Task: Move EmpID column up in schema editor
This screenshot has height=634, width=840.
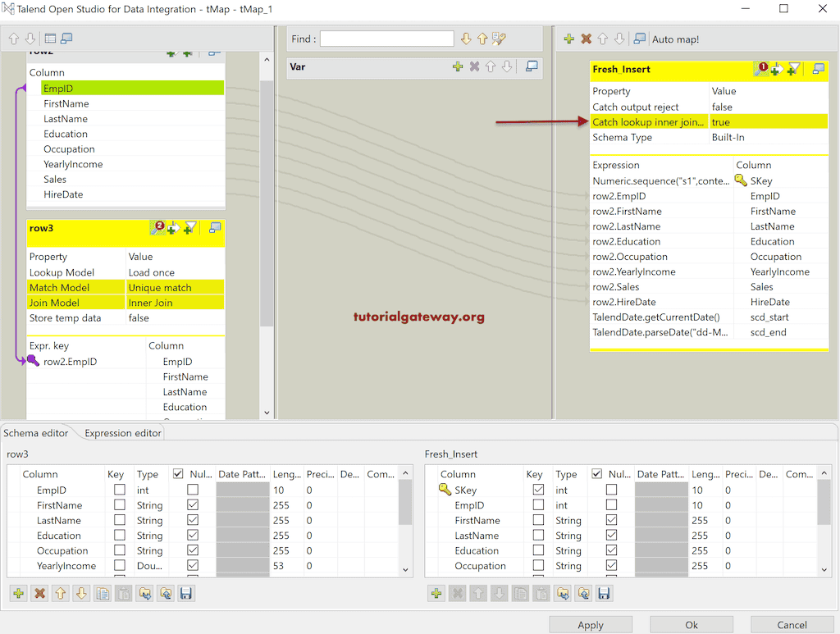Action: pos(61,593)
